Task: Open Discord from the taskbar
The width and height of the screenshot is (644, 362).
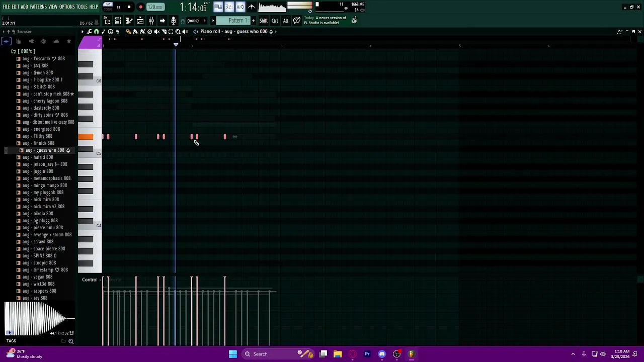Action: pyautogui.click(x=382, y=354)
